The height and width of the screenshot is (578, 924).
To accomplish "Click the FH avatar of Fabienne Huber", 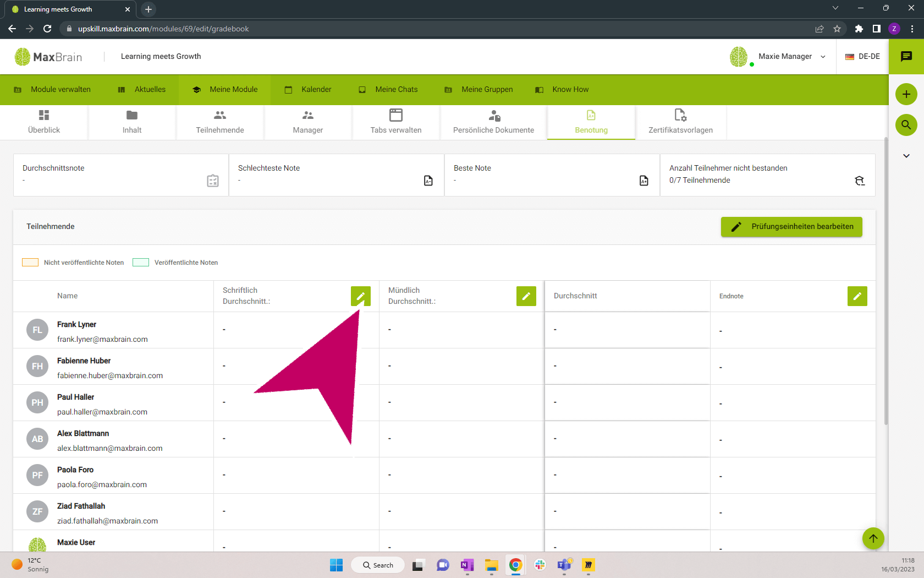I will 37,367.
